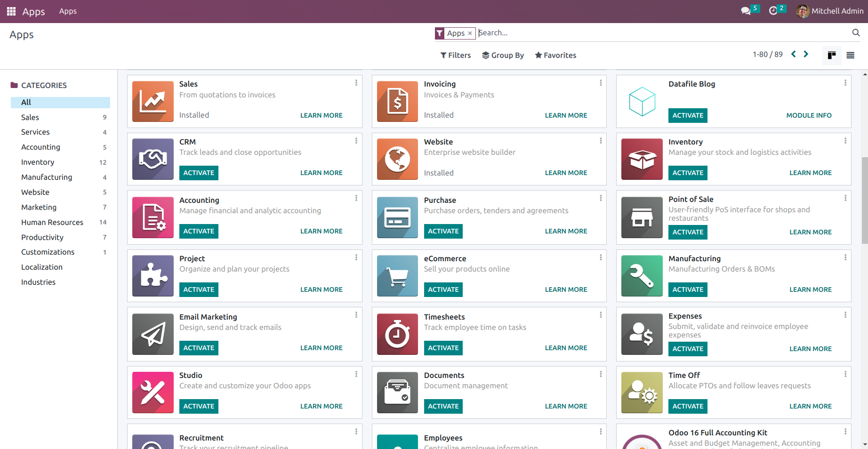Click Learn More for Point of Sale

tap(811, 232)
